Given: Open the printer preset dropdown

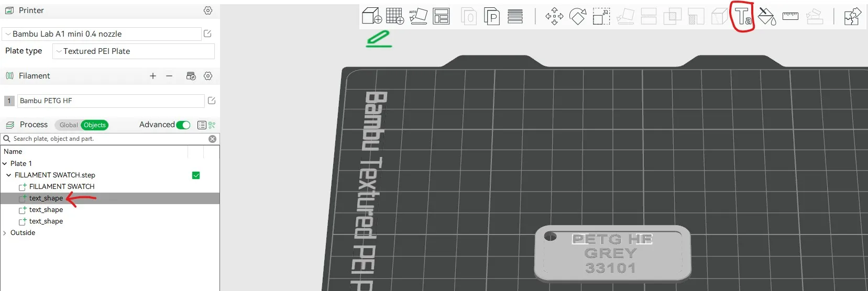Looking at the screenshot, I should coord(102,34).
